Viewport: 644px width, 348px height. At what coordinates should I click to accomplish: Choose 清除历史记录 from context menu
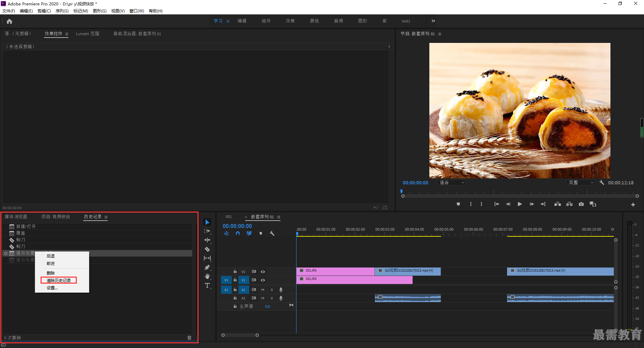[59, 280]
